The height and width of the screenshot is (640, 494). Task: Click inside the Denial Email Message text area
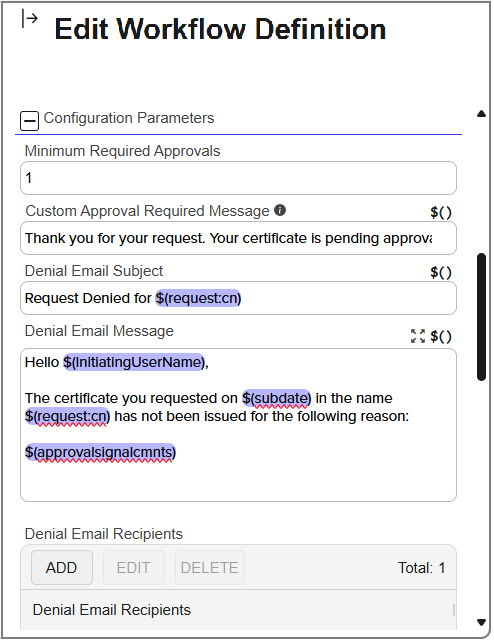(x=238, y=425)
